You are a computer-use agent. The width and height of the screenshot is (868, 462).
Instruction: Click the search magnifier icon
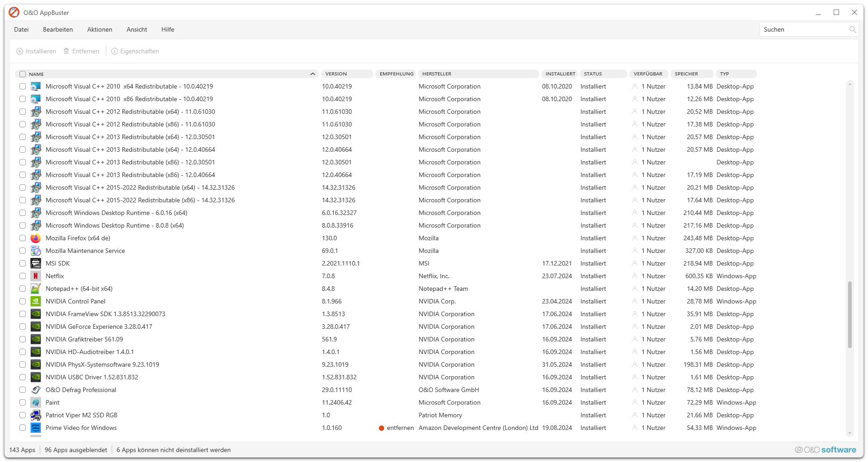(852, 29)
